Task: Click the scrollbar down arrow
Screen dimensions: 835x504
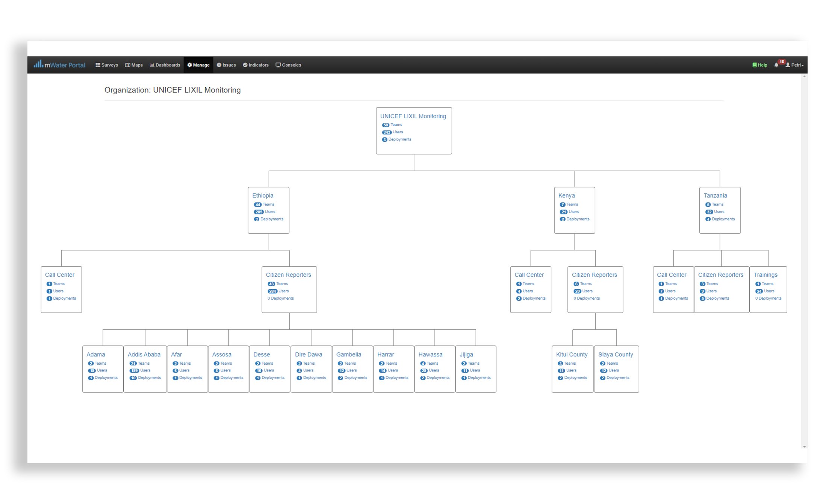Action: pyautogui.click(x=804, y=447)
